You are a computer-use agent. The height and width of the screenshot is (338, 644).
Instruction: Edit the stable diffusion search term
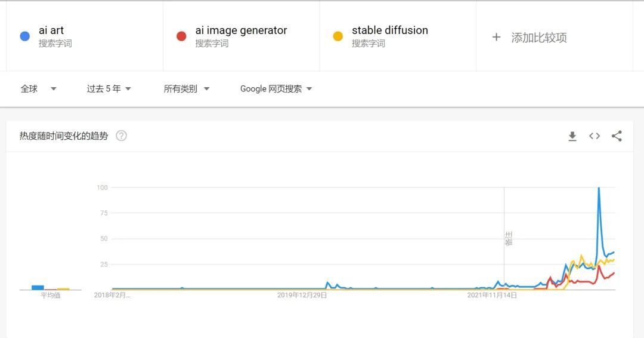390,30
